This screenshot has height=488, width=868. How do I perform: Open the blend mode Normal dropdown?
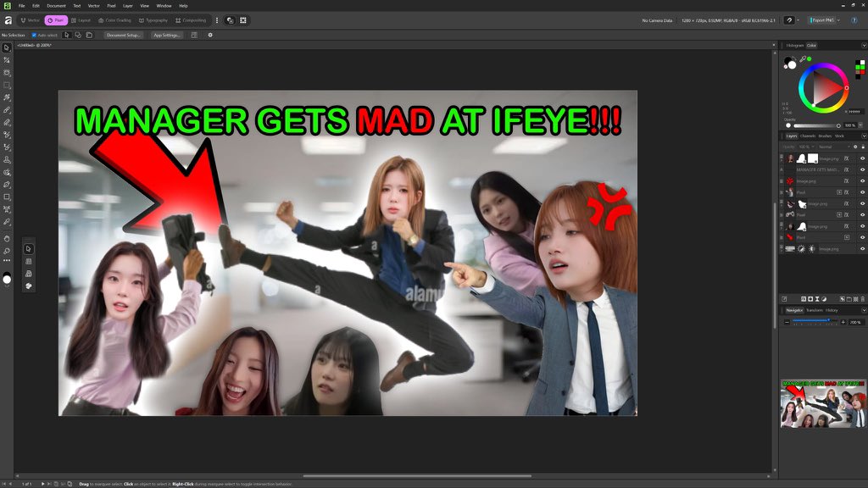coord(833,147)
